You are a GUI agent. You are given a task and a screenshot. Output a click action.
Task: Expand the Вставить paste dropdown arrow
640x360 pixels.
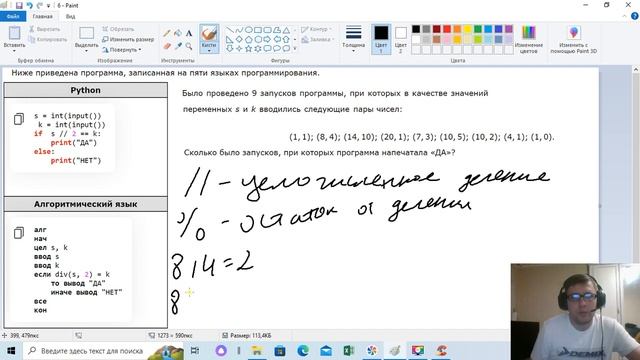pos(15,50)
